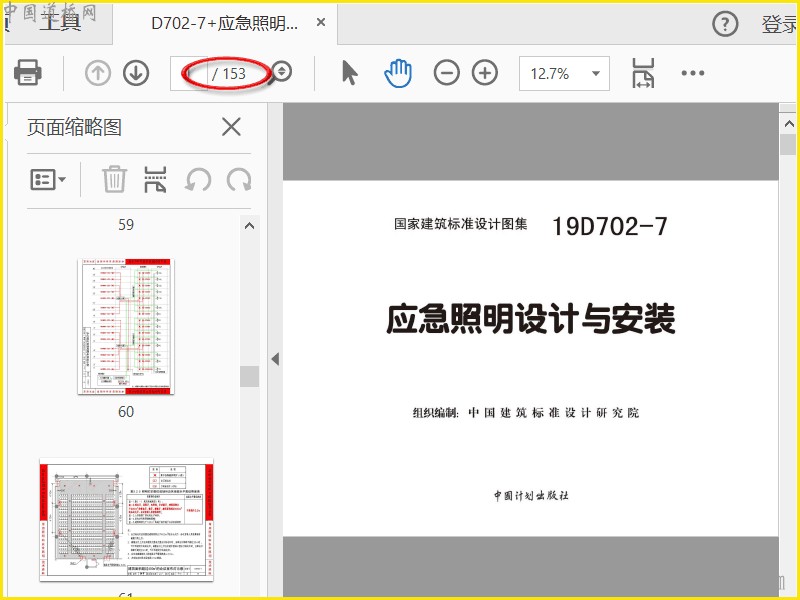This screenshot has height=600, width=800.
Task: Zoom out with the minus button
Action: pyautogui.click(x=446, y=73)
